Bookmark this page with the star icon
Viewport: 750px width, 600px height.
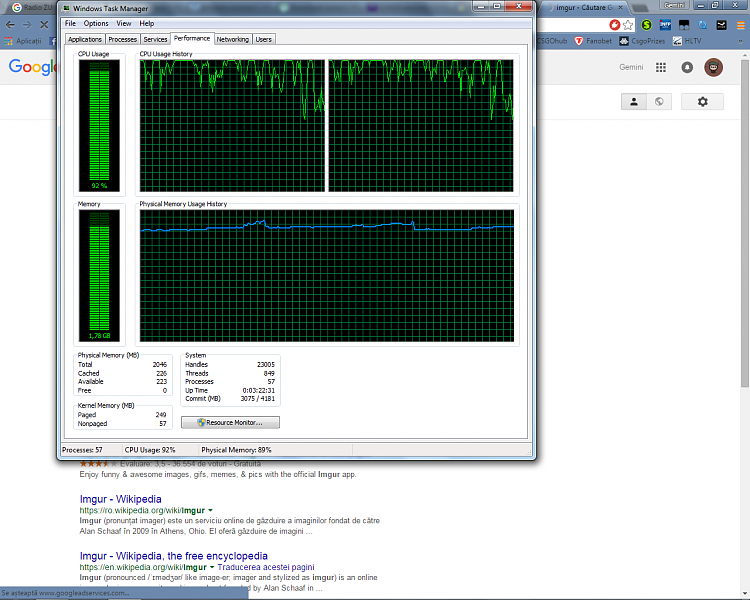pyautogui.click(x=628, y=25)
